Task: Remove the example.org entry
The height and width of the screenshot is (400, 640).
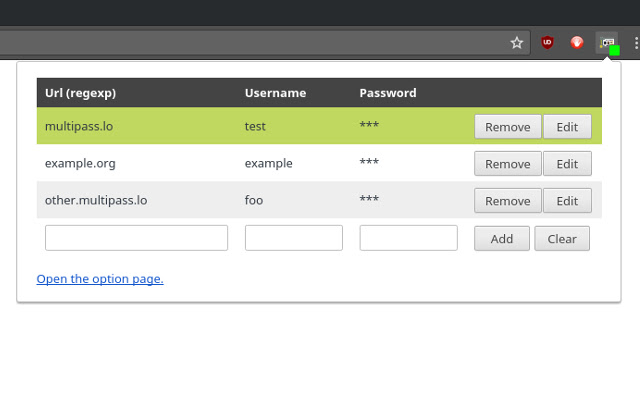Action: [507, 164]
